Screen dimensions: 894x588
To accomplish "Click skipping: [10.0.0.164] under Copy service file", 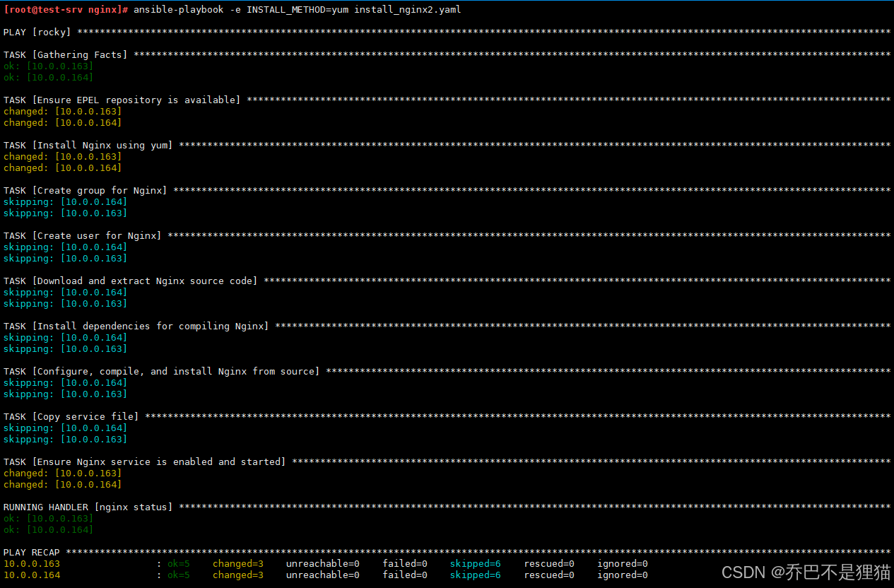I will 65,428.
